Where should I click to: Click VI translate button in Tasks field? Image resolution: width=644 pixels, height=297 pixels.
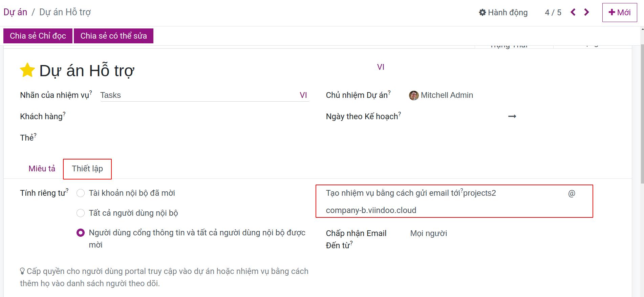[303, 96]
